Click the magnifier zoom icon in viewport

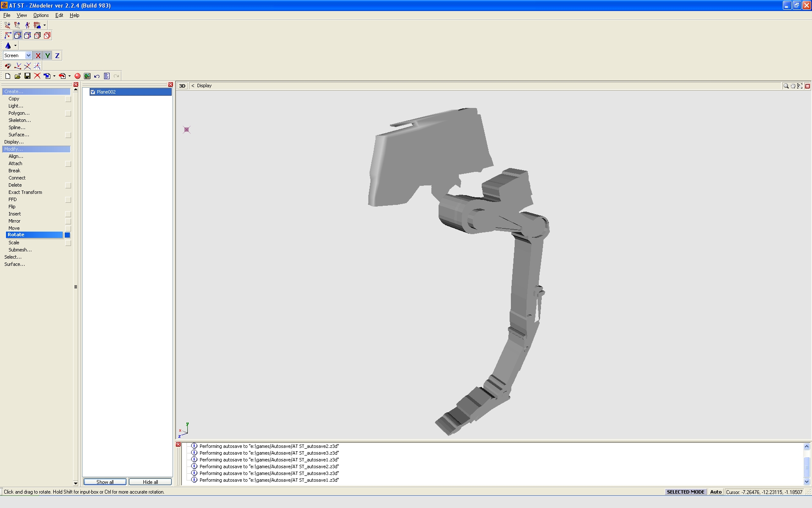786,86
